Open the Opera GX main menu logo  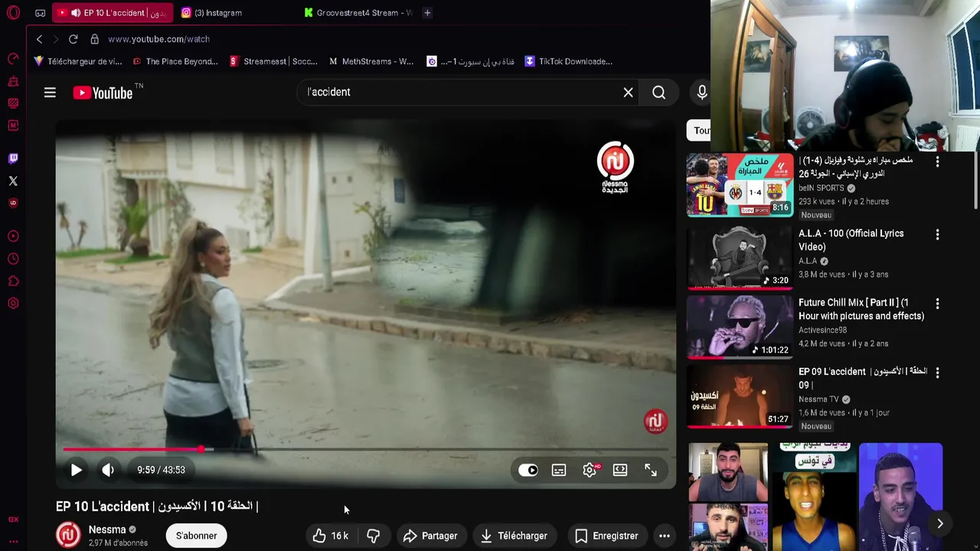[x=13, y=13]
